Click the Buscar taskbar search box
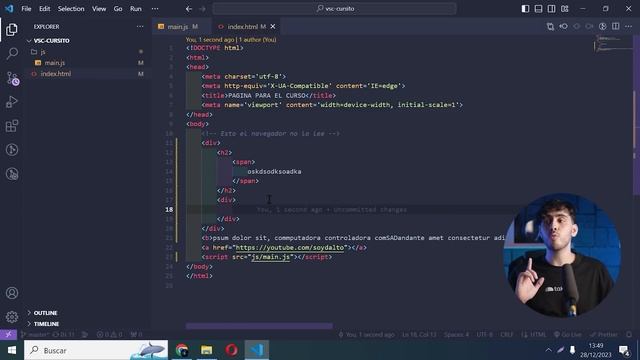The width and height of the screenshot is (640, 360). (96, 350)
